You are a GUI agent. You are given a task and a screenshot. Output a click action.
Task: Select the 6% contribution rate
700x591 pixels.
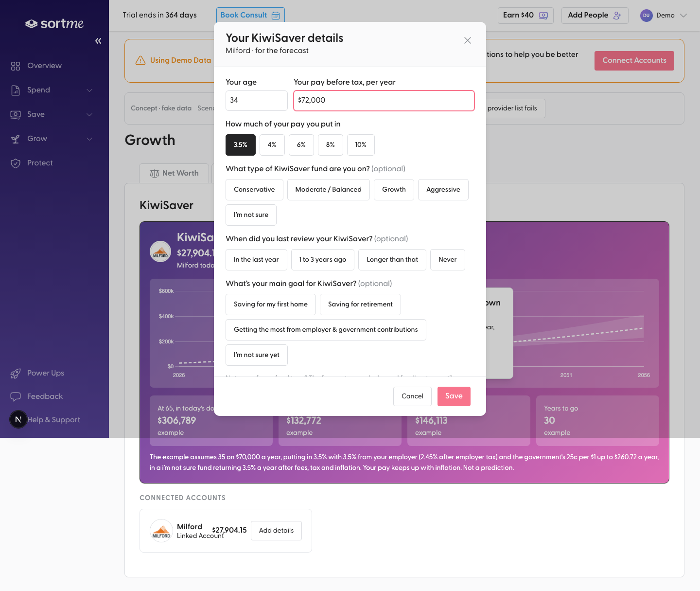tap(301, 145)
